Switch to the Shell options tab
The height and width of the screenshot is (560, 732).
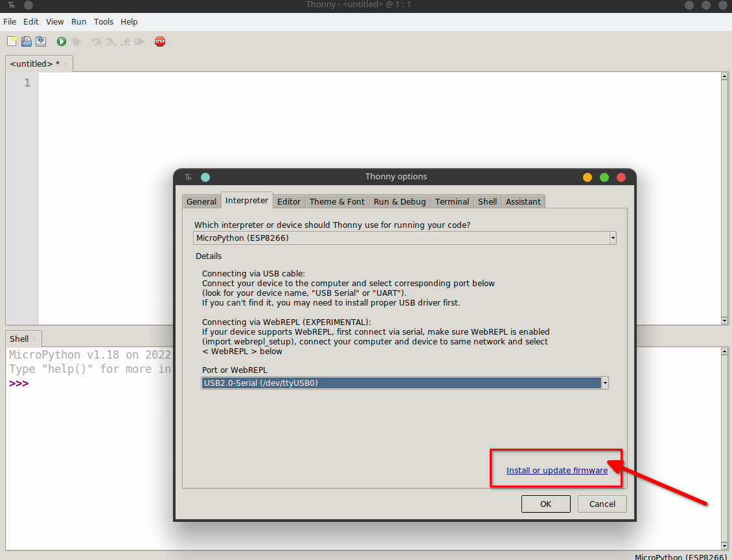click(487, 201)
